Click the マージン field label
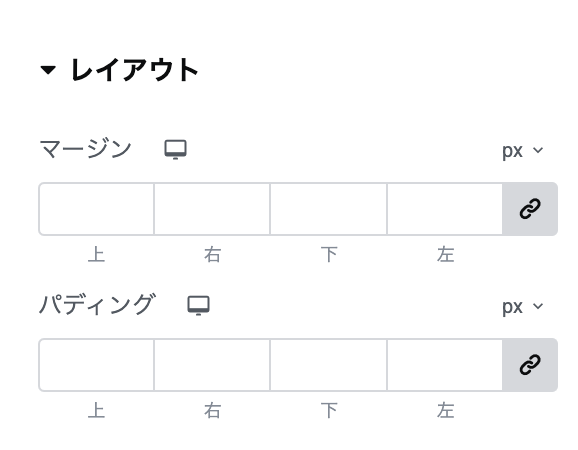Image resolution: width=578 pixels, height=450 pixels. 85,149
